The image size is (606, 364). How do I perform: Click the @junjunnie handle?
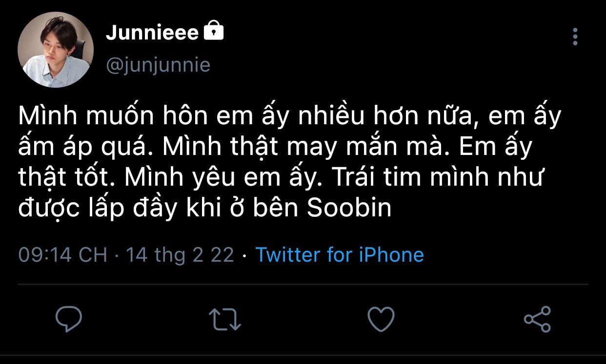pos(158,65)
